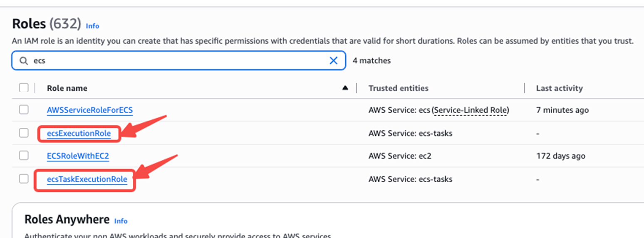This screenshot has height=238, width=644.
Task: Open the ECSRoleWithEC2 role link
Action: tap(78, 156)
